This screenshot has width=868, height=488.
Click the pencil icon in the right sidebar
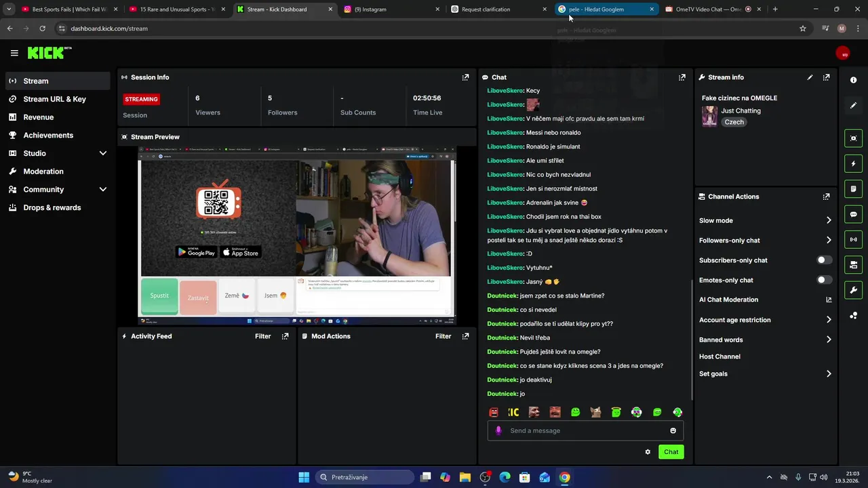(x=853, y=105)
